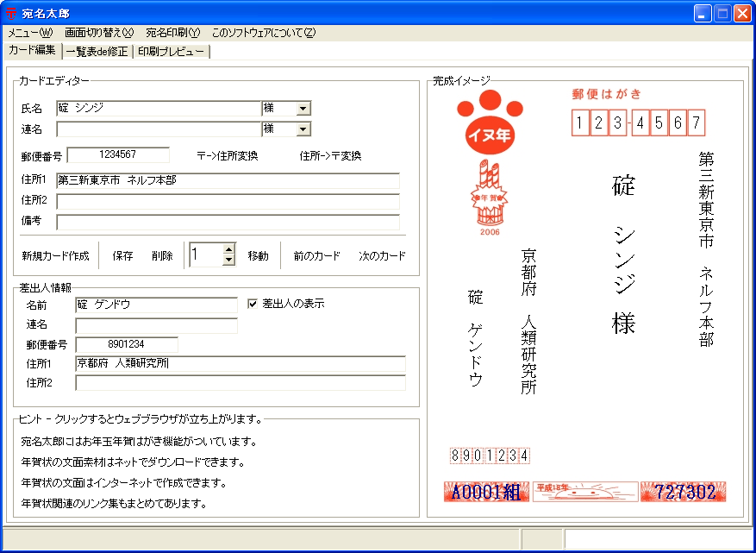Go to 次のカード

pos(382,255)
